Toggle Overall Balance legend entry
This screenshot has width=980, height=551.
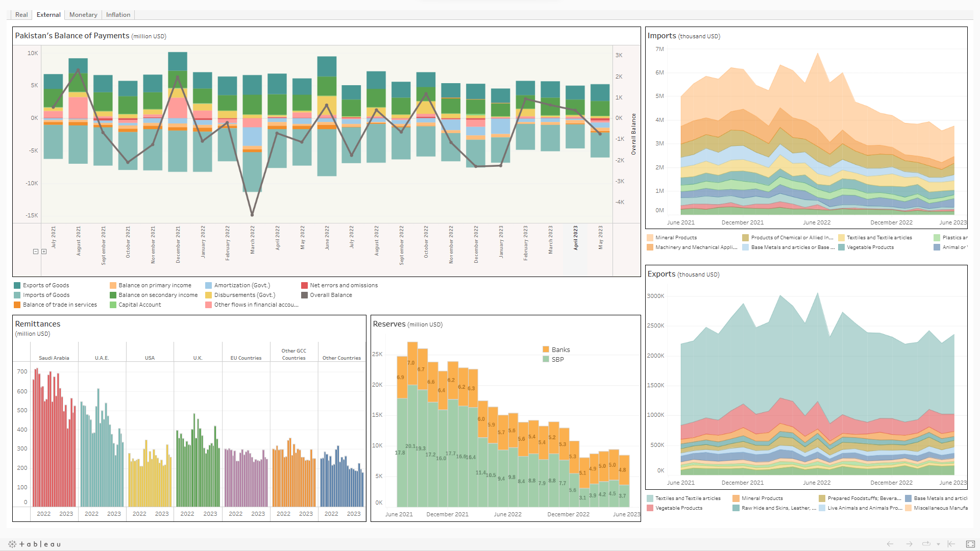click(x=330, y=295)
